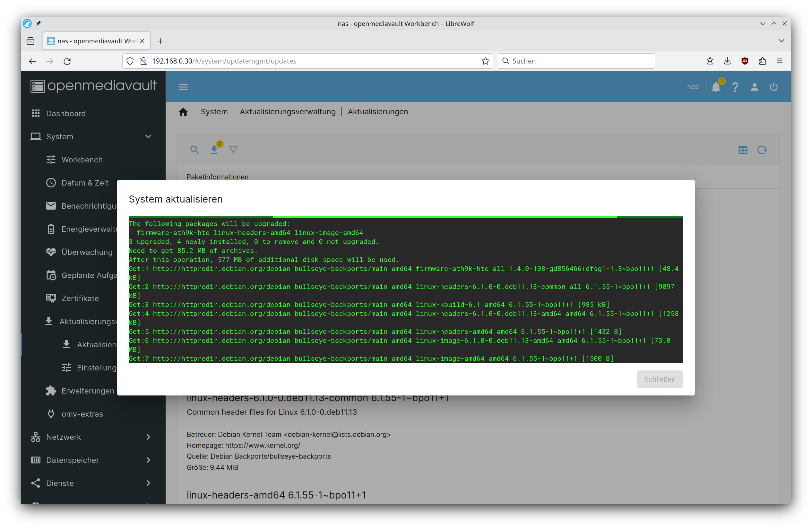Open the www.kernel.org homepage link
The image size is (812, 529).
(262, 445)
